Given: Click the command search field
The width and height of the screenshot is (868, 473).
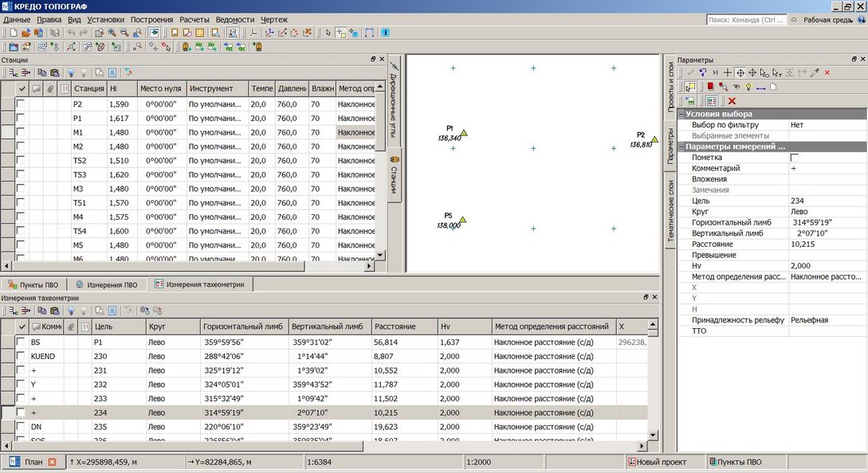Looking at the screenshot, I should point(745,19).
